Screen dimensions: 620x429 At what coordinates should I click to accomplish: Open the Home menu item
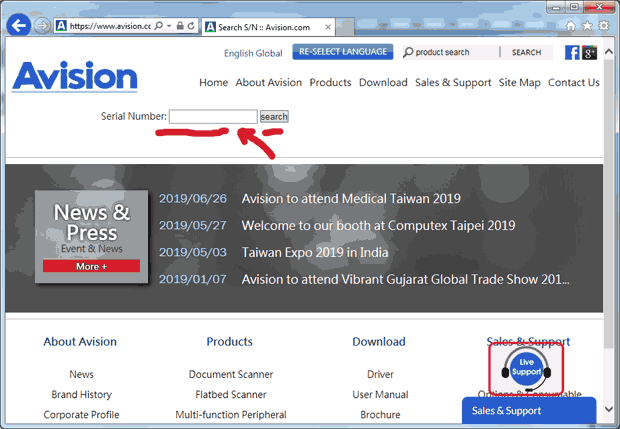(x=214, y=82)
